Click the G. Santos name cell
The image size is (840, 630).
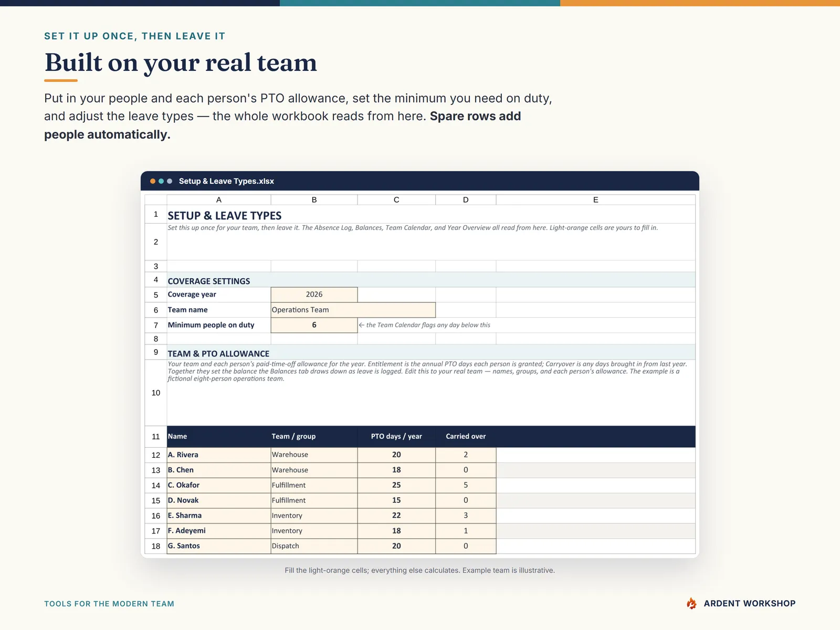pyautogui.click(x=219, y=546)
